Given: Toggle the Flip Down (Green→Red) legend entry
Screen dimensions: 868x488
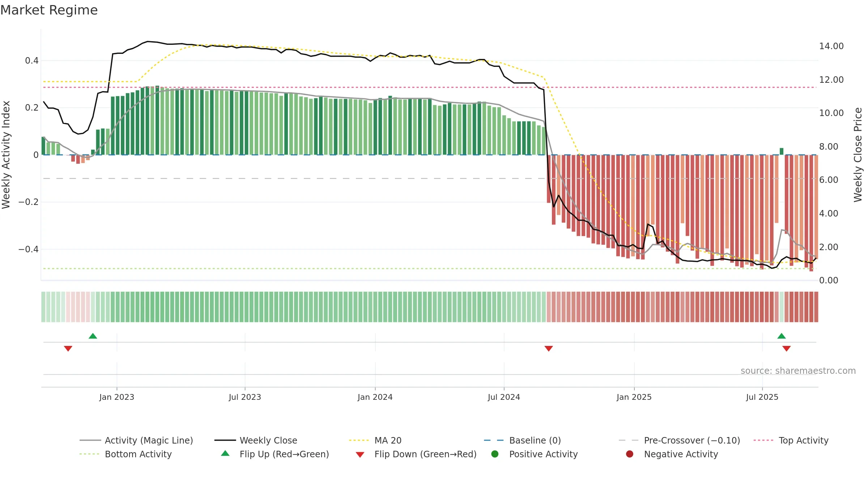Looking at the screenshot, I should tap(416, 454).
